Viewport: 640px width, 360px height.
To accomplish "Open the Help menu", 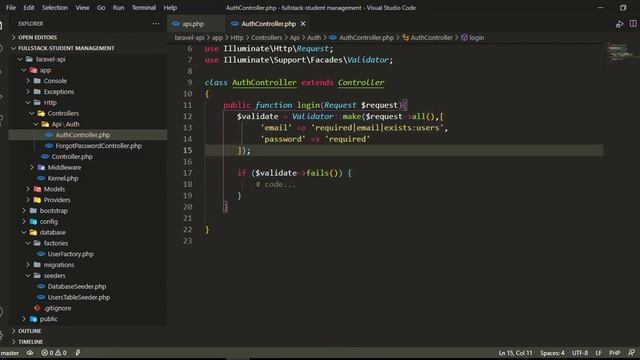I will pos(170,7).
